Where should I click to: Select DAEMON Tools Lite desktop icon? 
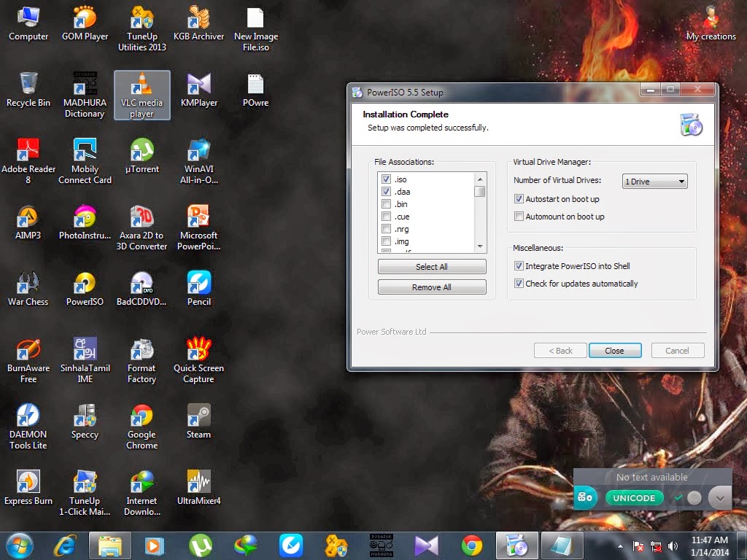pyautogui.click(x=28, y=427)
